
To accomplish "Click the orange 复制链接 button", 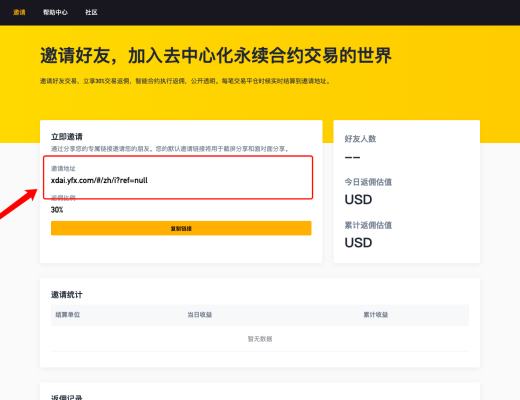I will click(x=181, y=228).
